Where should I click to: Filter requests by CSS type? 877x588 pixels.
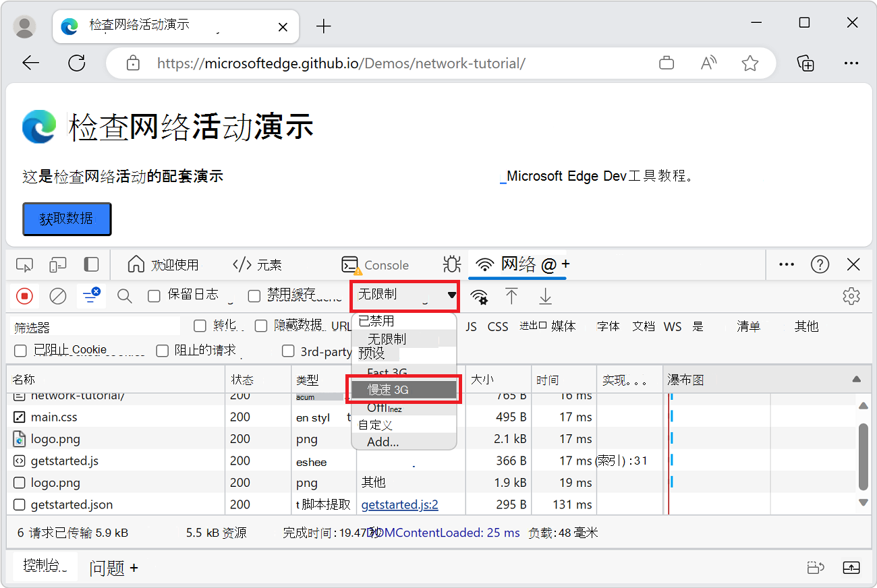coord(498,326)
